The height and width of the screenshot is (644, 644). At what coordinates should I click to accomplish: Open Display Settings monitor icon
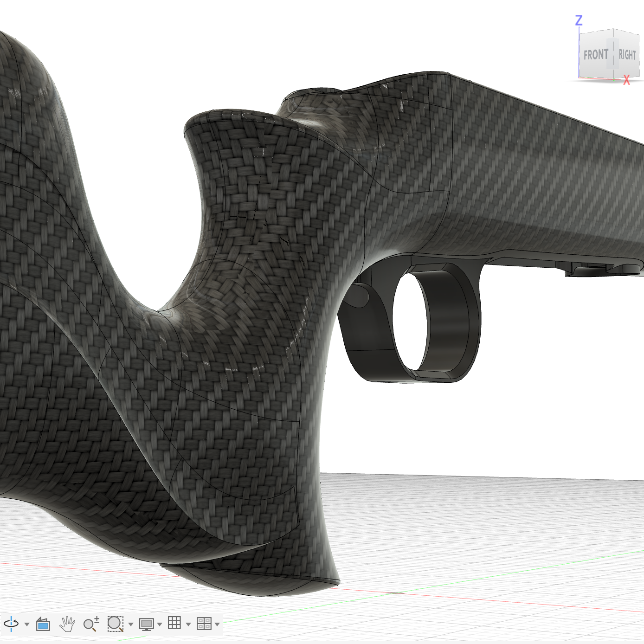point(147,624)
